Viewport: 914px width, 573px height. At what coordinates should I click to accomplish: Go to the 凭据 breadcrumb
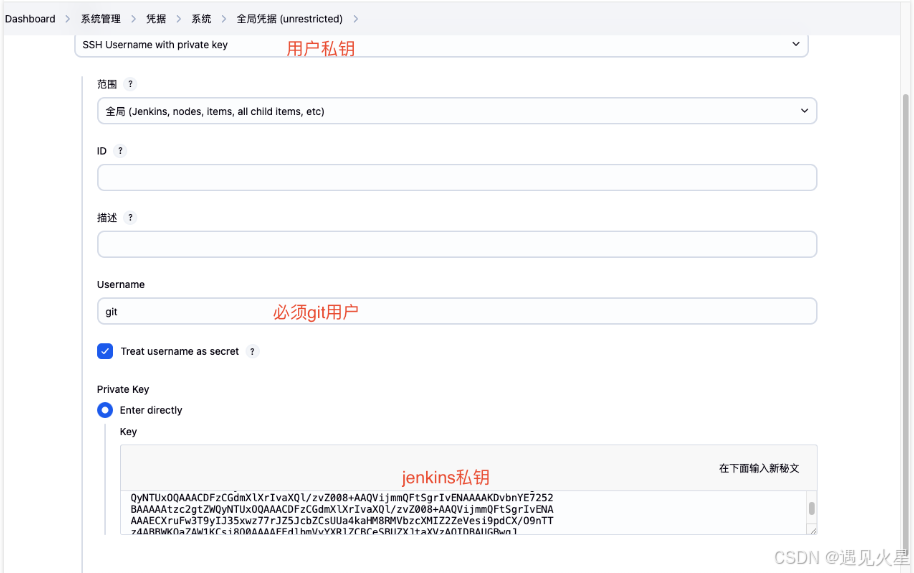pyautogui.click(x=156, y=19)
